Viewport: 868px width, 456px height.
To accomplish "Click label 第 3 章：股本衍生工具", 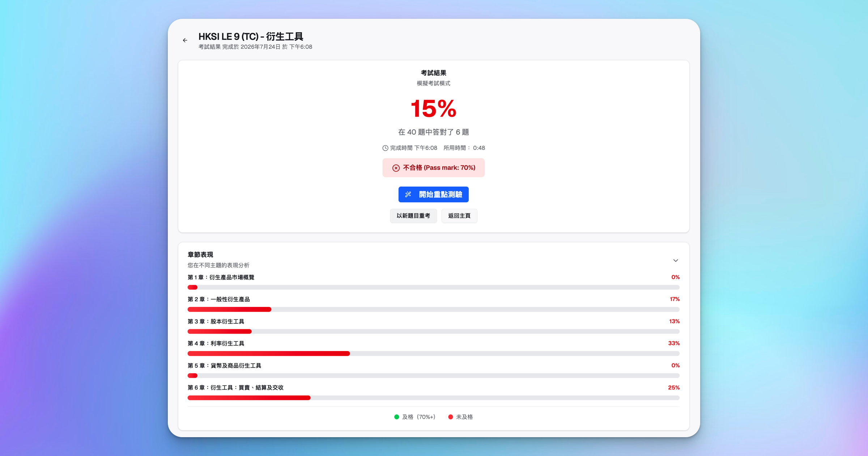I will point(216,321).
